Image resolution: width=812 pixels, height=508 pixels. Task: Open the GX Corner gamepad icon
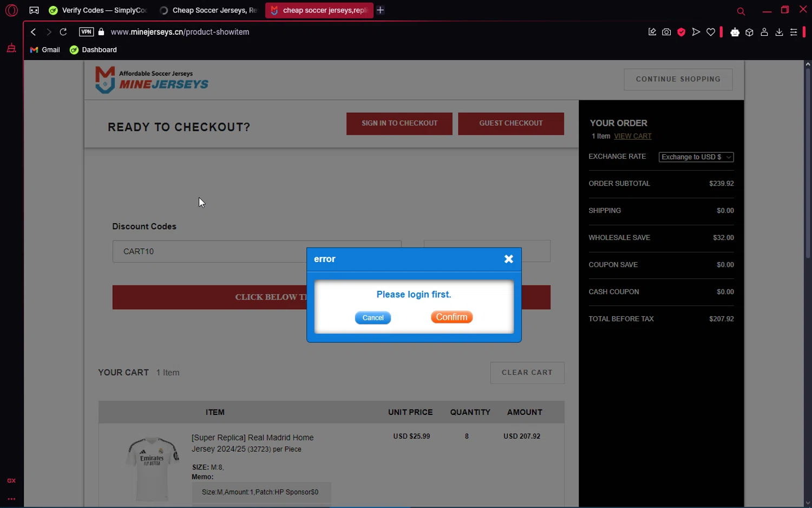(34, 10)
